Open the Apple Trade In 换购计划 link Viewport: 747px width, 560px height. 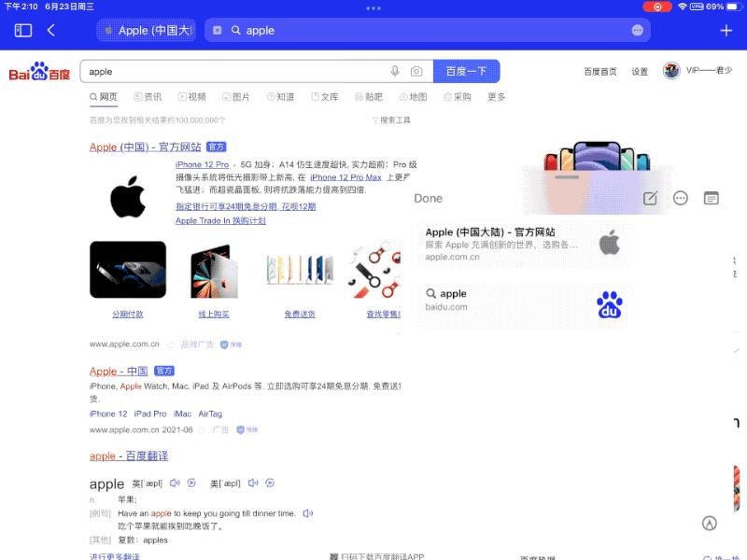point(222,220)
